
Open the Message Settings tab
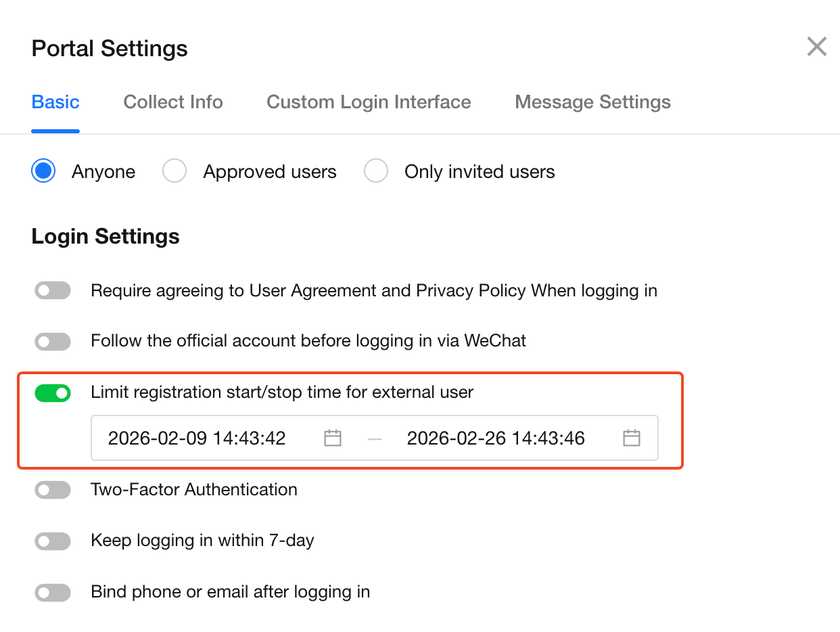click(592, 102)
